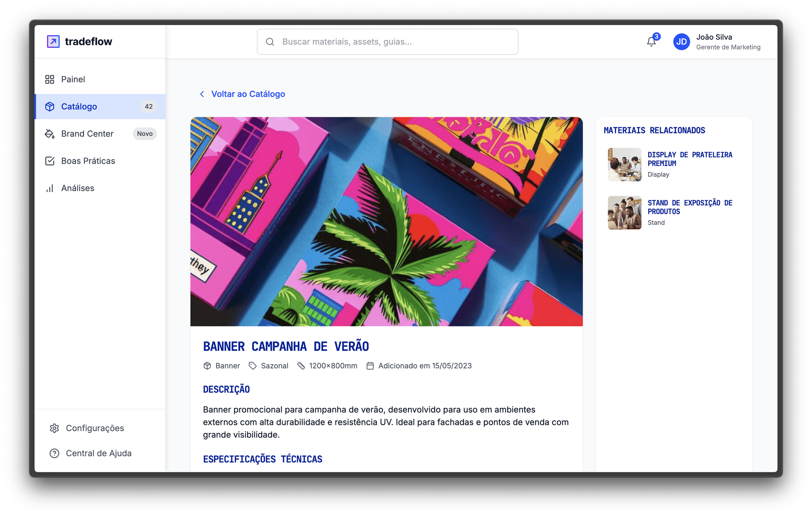Go to the Análises section
This screenshot has width=812, height=516.
click(x=78, y=188)
